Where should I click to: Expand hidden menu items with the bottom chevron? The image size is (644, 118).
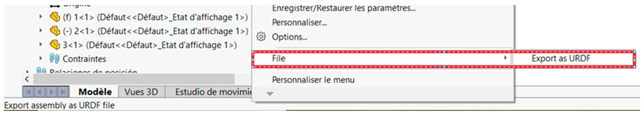click(x=270, y=94)
